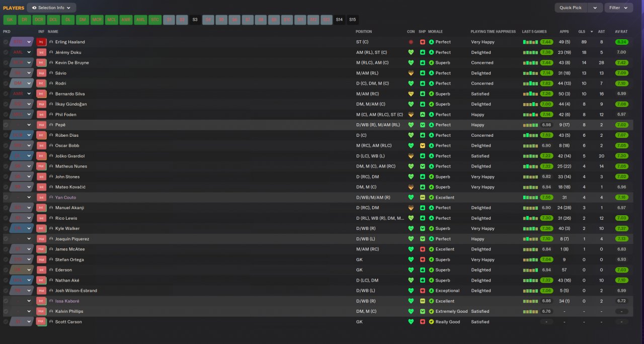Click Oscar Bobb's yellow match sharpness icon
This screenshot has width=644, height=344.
[x=423, y=146]
